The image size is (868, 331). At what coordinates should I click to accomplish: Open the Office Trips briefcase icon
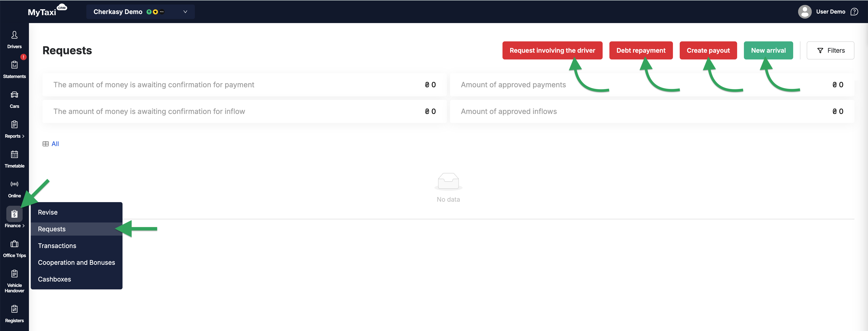tap(14, 244)
